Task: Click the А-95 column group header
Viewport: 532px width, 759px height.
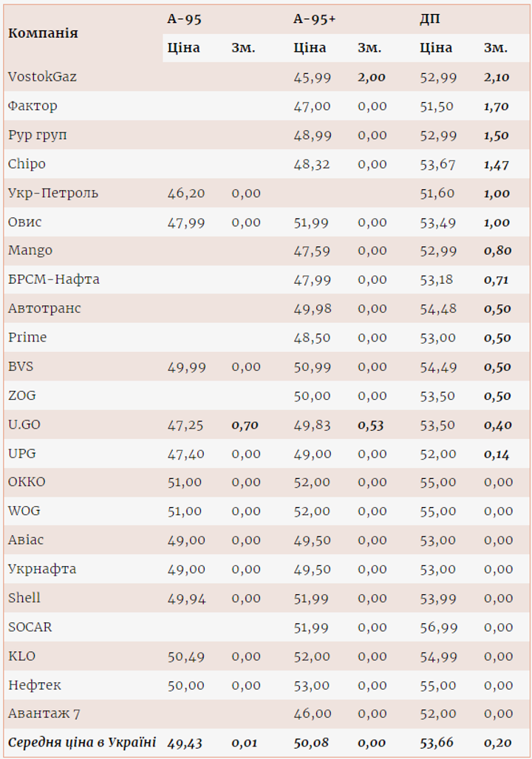Action: coord(185,19)
